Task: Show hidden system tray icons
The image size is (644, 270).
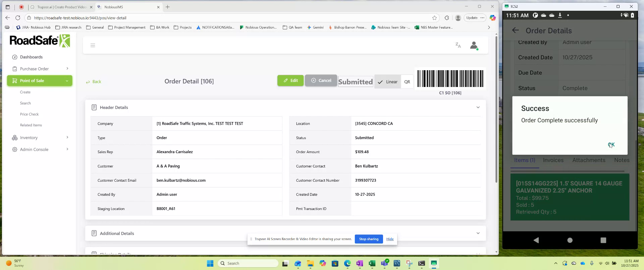Action: tap(556, 263)
